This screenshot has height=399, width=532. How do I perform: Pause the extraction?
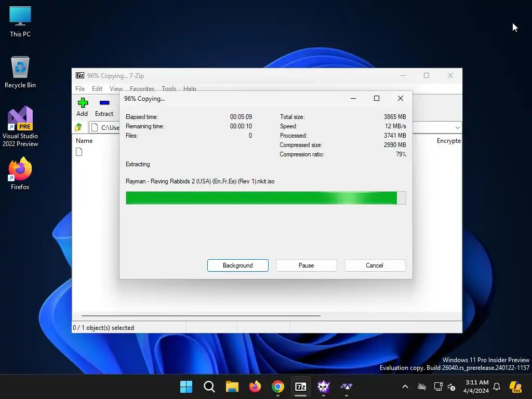(307, 265)
